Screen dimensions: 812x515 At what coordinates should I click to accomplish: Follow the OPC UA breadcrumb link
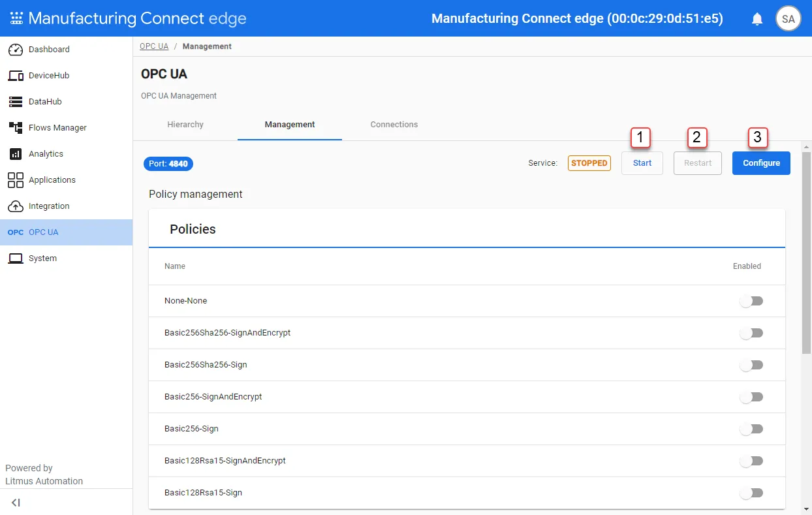click(154, 46)
